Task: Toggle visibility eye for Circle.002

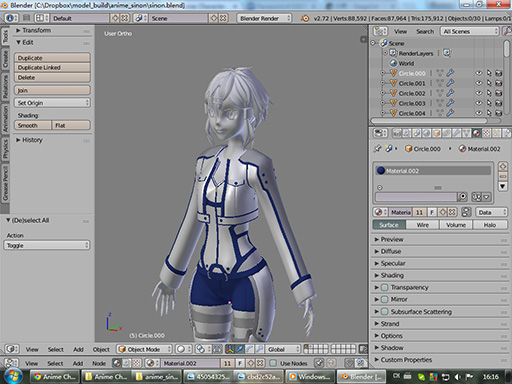Action: click(479, 93)
